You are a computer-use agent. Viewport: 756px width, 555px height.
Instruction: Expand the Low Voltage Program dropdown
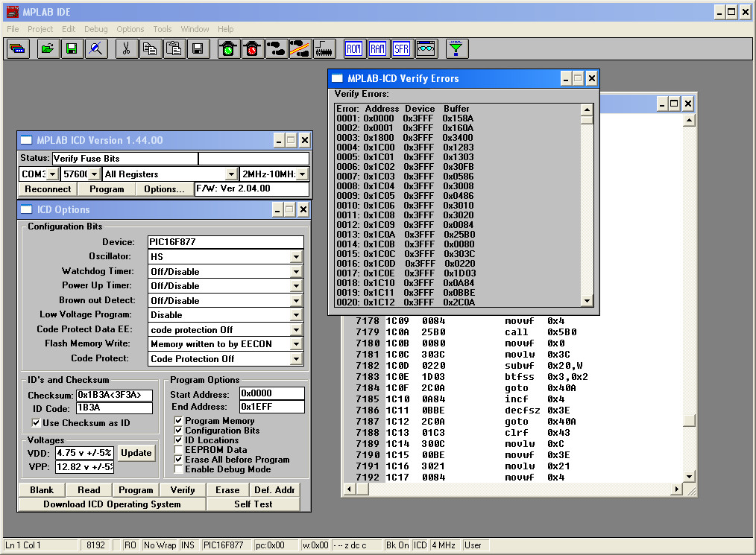pyautogui.click(x=297, y=315)
